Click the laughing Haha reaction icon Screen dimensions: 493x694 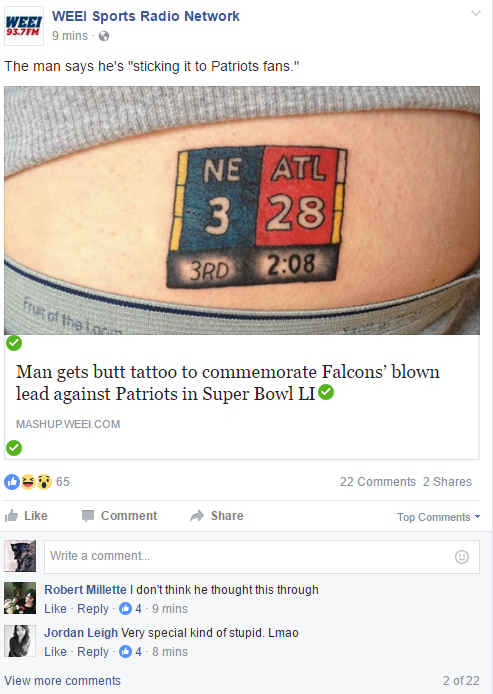28,482
